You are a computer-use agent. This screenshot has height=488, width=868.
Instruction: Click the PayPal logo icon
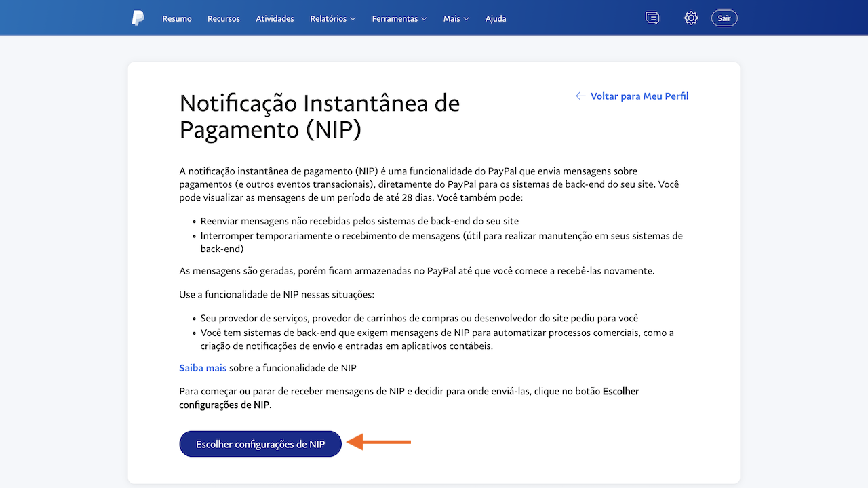tap(138, 18)
